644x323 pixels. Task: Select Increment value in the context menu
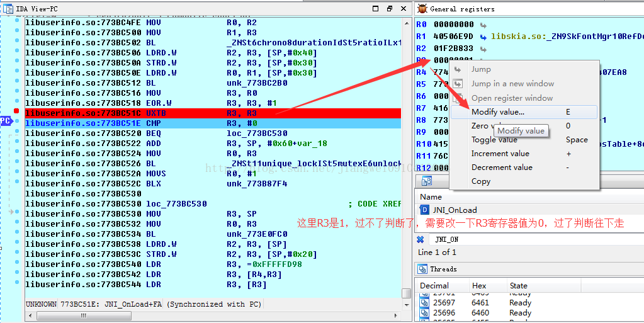(x=524, y=154)
